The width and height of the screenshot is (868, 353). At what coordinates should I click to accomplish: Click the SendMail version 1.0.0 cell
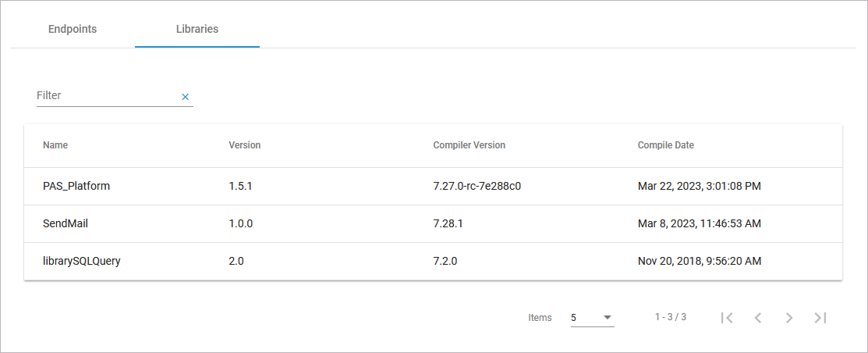pyautogui.click(x=241, y=224)
